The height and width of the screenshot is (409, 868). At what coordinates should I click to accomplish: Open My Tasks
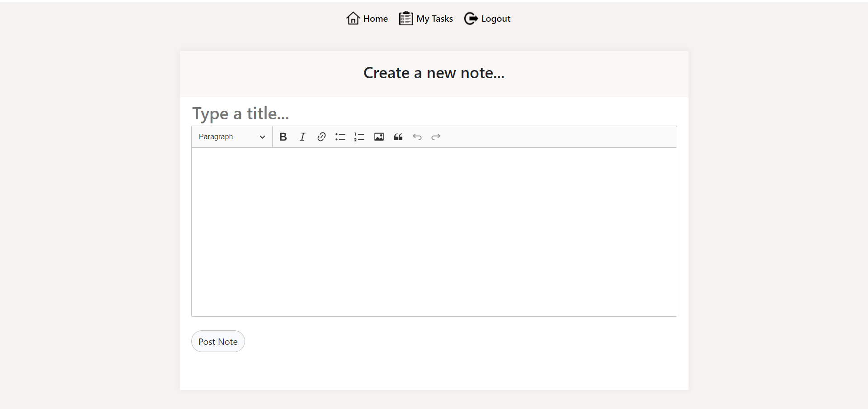(x=426, y=19)
